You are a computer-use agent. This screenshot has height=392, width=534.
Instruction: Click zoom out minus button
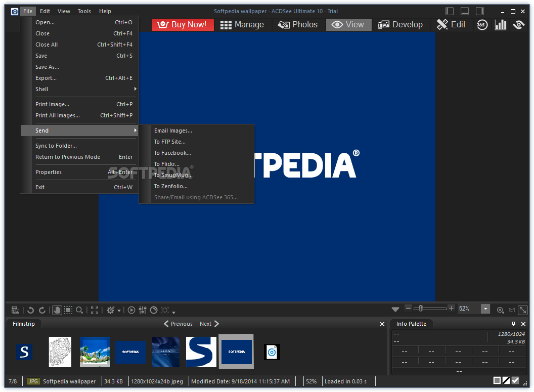(x=408, y=308)
